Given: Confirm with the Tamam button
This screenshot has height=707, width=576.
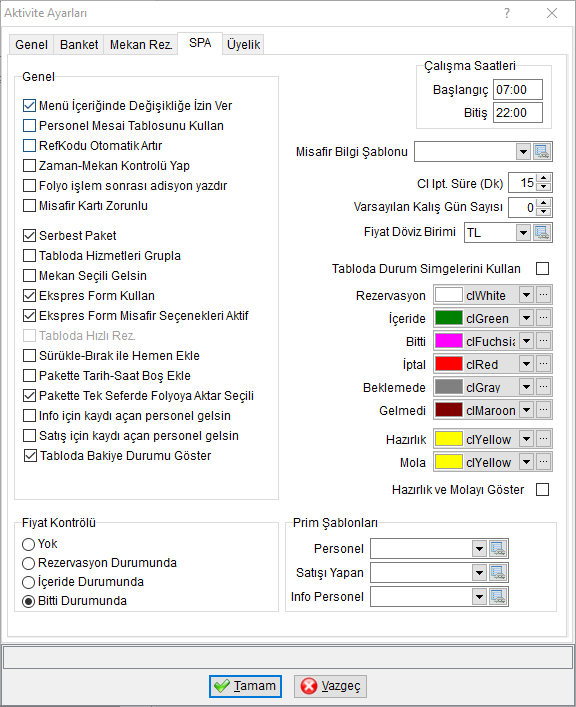Looking at the screenshot, I should [x=245, y=686].
